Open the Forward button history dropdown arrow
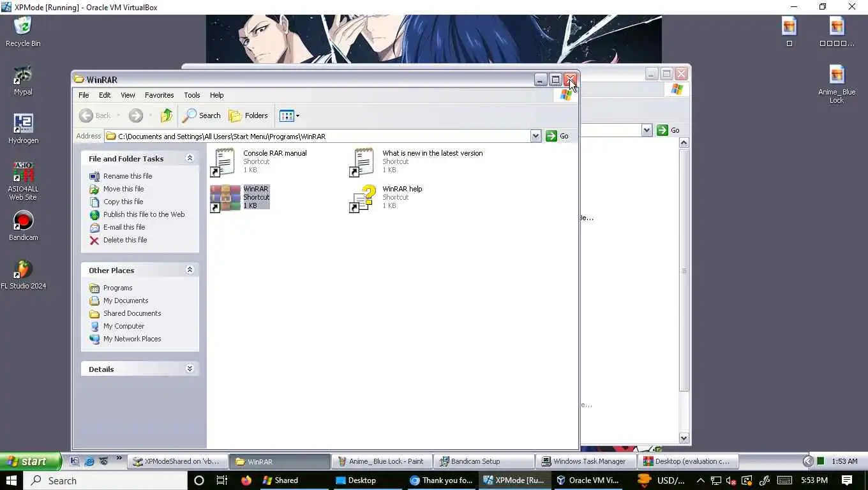868x490 pixels. (151, 115)
